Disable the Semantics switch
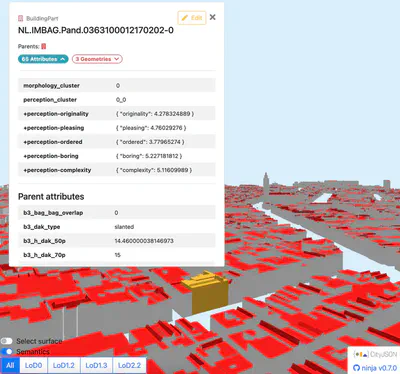 point(6,351)
